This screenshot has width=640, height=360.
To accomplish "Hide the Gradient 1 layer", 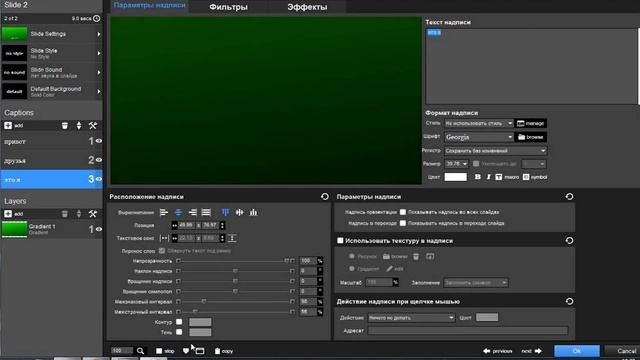I will 99,229.
